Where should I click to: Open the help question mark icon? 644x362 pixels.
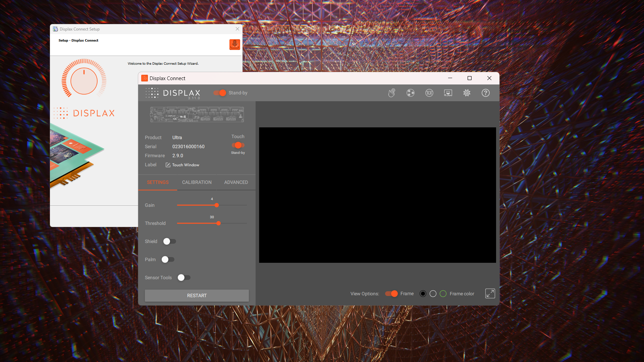pyautogui.click(x=485, y=93)
